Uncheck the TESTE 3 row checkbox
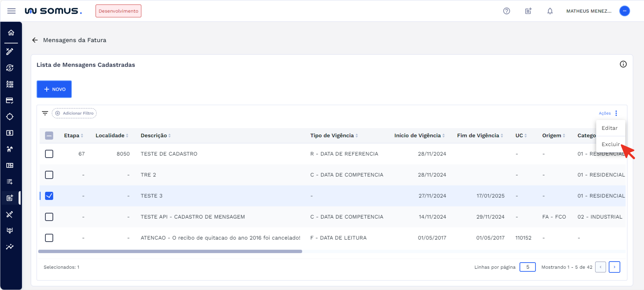 click(x=49, y=196)
